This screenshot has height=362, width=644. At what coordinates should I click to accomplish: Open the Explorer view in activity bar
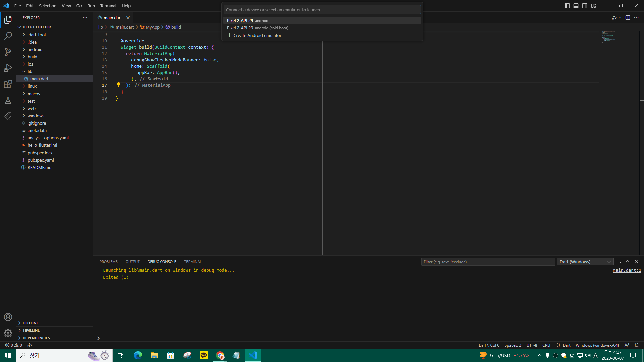[x=8, y=20]
